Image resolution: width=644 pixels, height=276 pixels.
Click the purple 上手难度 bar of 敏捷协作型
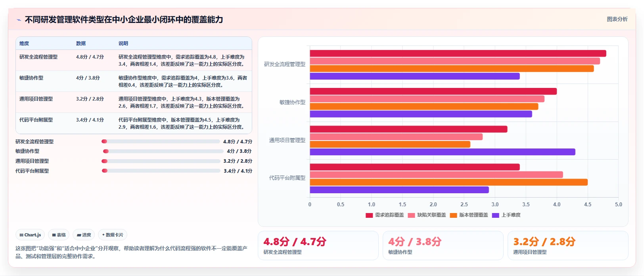[421, 114]
